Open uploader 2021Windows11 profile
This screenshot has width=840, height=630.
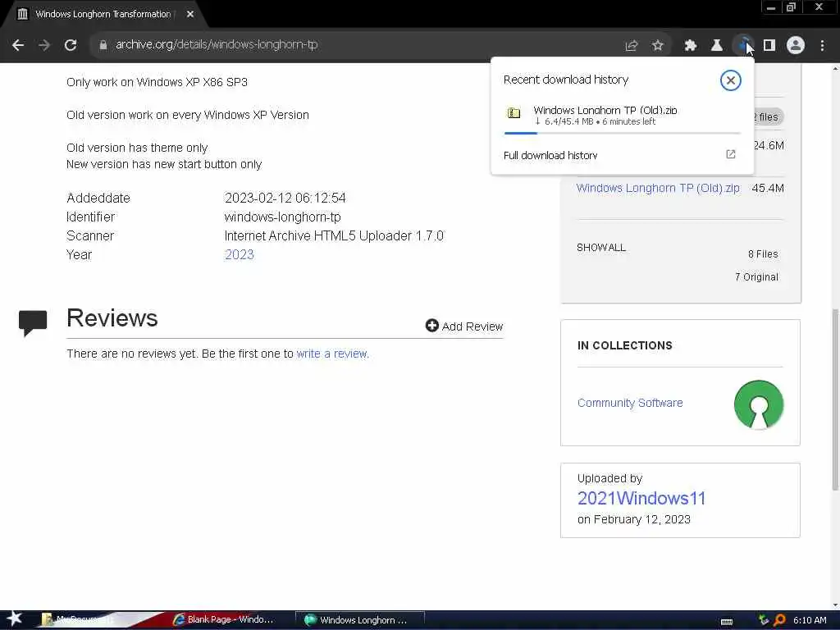[641, 498]
